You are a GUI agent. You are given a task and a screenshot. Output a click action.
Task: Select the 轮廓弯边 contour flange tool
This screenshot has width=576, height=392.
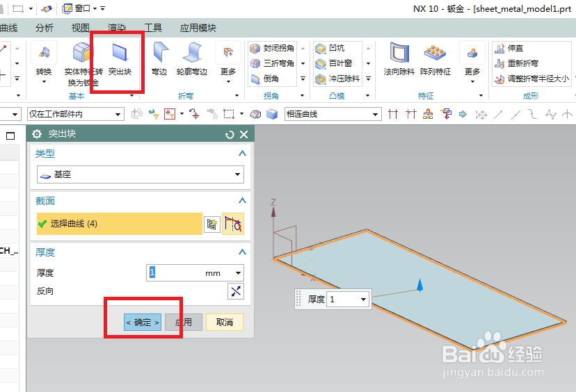point(192,58)
